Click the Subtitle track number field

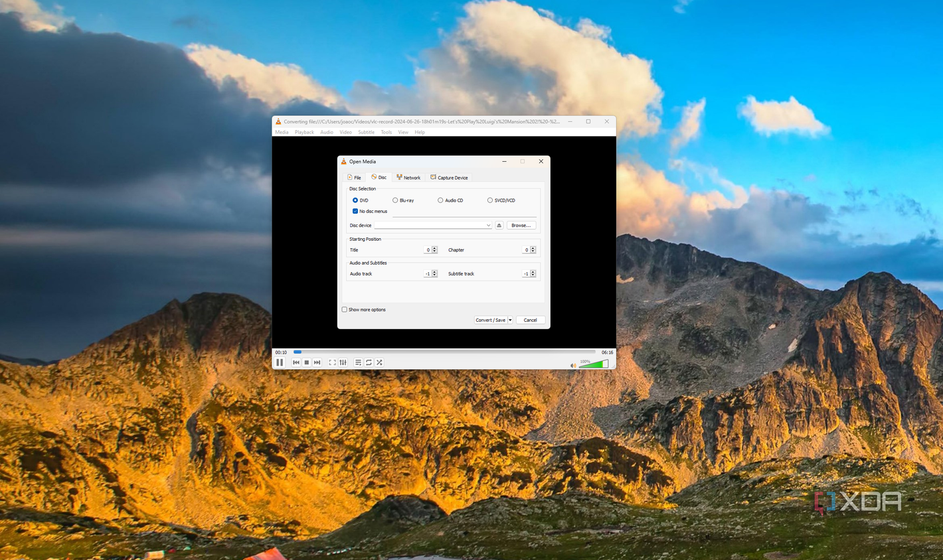pyautogui.click(x=525, y=273)
